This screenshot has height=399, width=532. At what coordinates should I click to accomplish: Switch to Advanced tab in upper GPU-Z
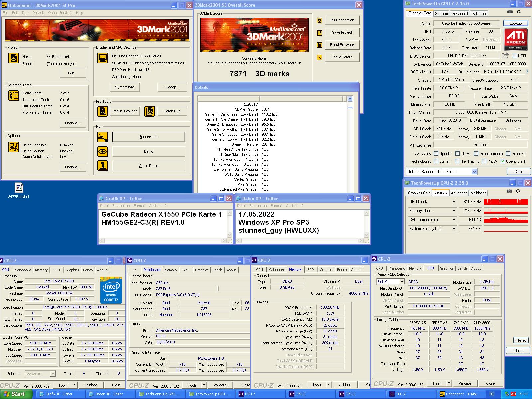pos(460,14)
